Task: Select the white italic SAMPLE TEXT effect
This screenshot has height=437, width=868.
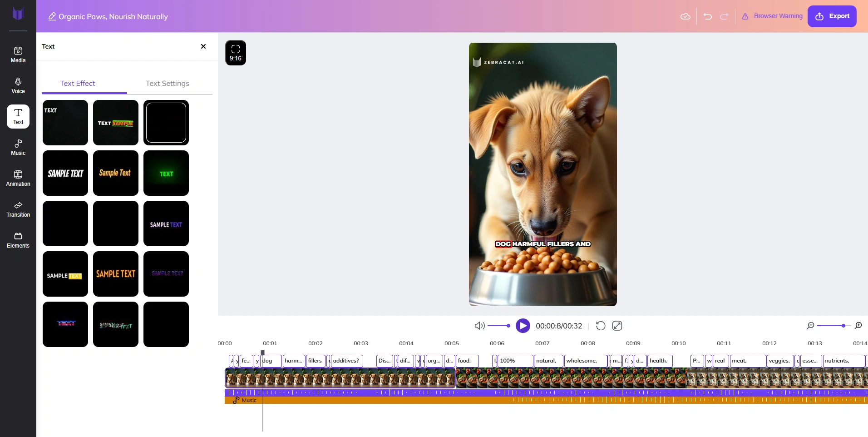Action: [65, 173]
